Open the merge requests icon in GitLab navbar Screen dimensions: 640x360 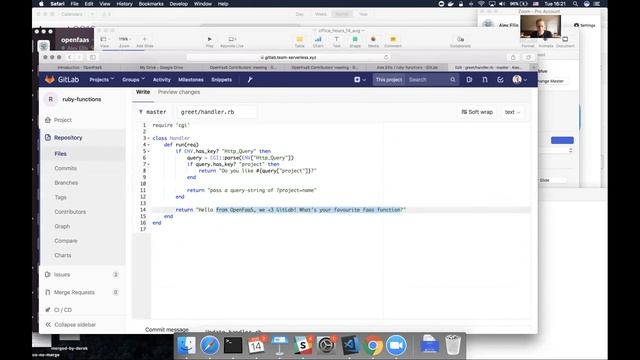click(x=485, y=80)
